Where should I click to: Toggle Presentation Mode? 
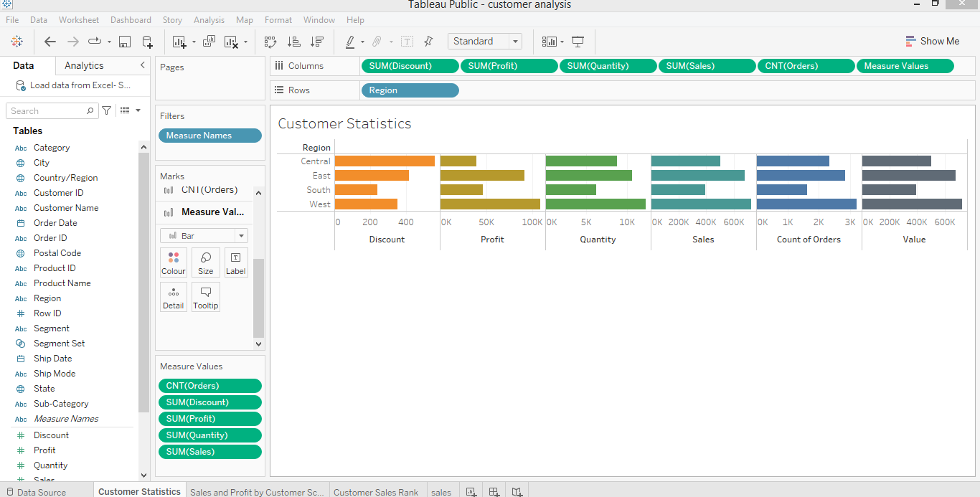(578, 42)
